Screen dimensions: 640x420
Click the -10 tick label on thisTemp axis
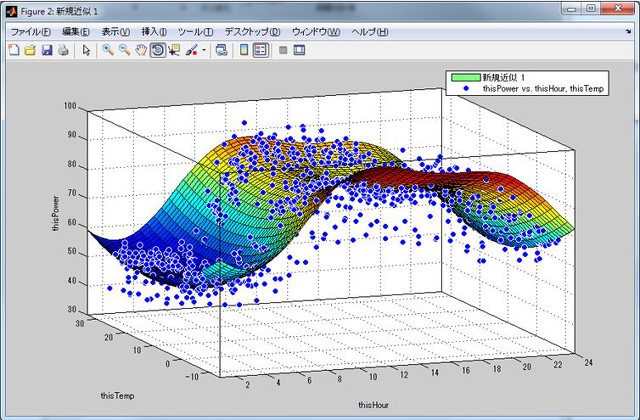click(x=192, y=377)
